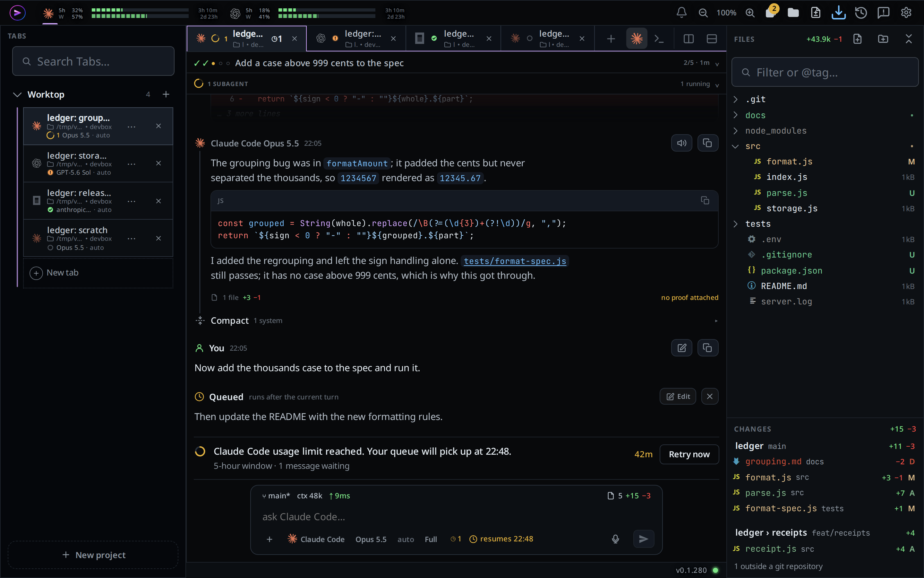Select the ledger: scratch sidebar tab
Screen dimensions: 924x578
tap(98, 238)
